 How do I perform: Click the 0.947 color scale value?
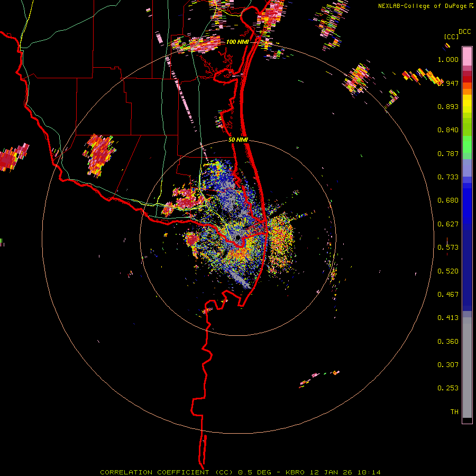pyautogui.click(x=448, y=83)
